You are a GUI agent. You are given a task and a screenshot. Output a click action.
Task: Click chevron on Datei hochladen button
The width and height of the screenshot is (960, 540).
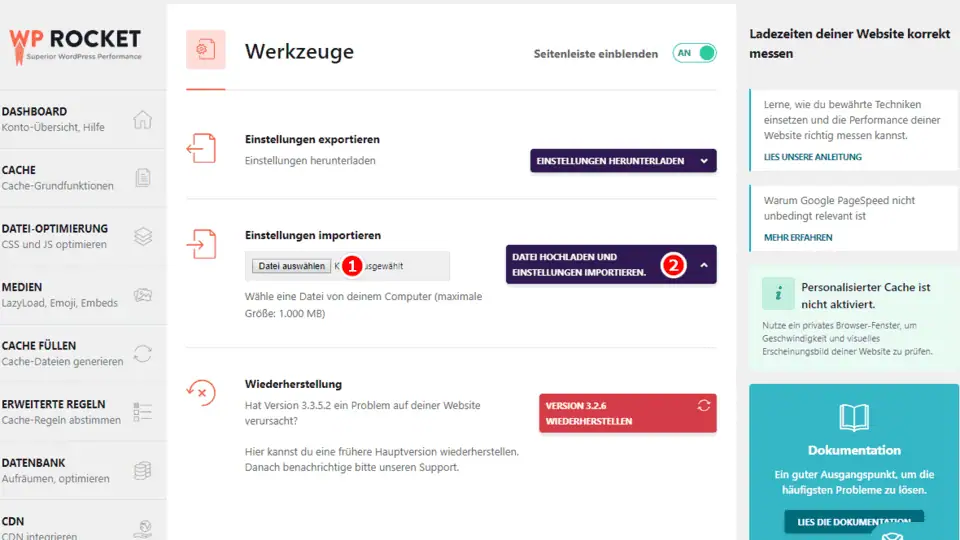click(x=704, y=265)
